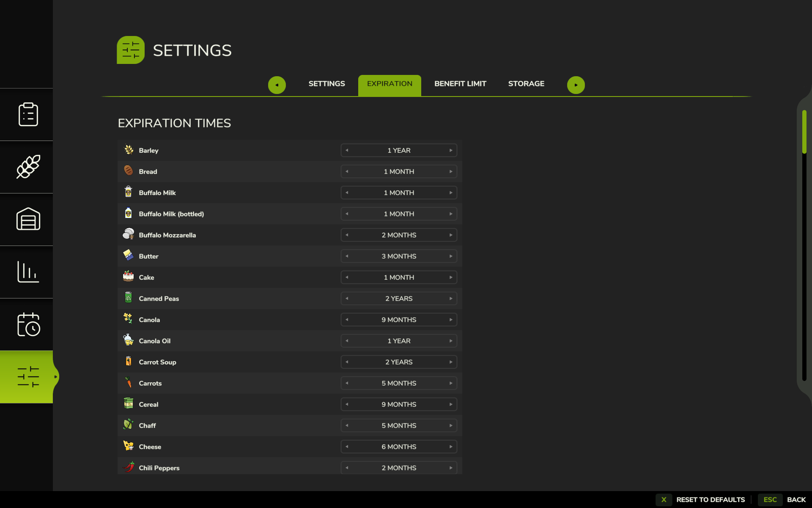Open the Benefit Limit tab
This screenshot has height=508, width=812.
[460, 84]
